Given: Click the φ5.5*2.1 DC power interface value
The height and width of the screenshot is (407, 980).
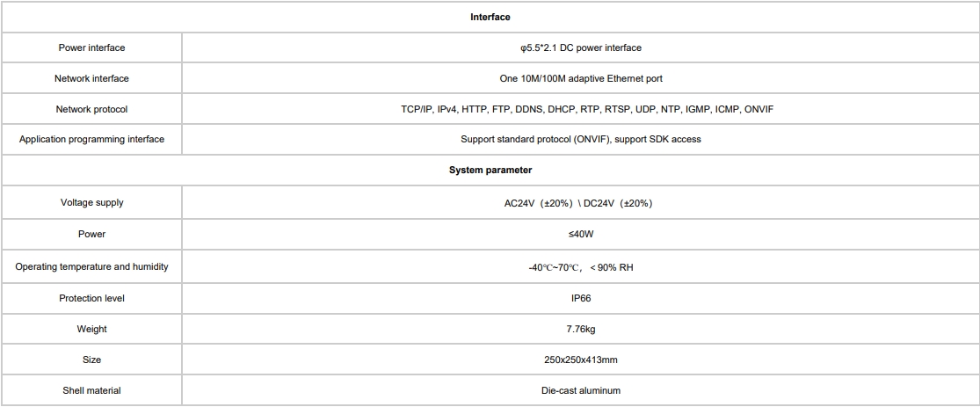Looking at the screenshot, I should pos(580,47).
